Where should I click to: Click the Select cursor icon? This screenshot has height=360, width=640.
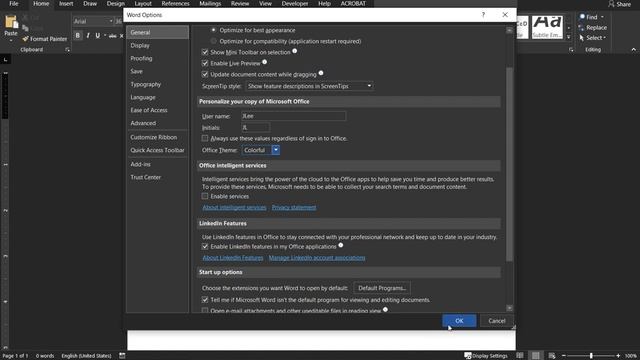coord(582,38)
